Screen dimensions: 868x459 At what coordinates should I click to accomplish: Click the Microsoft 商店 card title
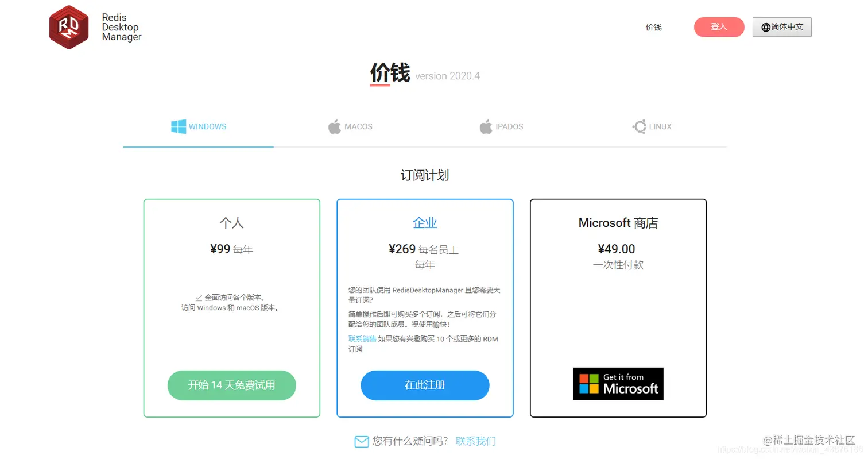coord(618,223)
